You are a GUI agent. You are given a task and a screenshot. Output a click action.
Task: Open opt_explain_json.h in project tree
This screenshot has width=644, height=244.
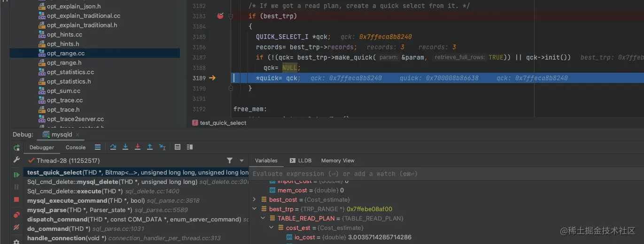coord(74,7)
